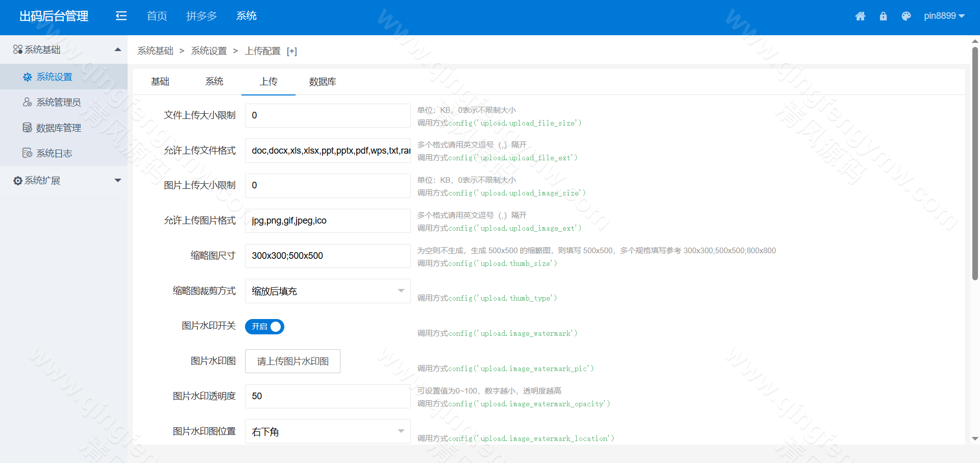
Task: Click the sidebar collapse menu icon
Action: 121,16
